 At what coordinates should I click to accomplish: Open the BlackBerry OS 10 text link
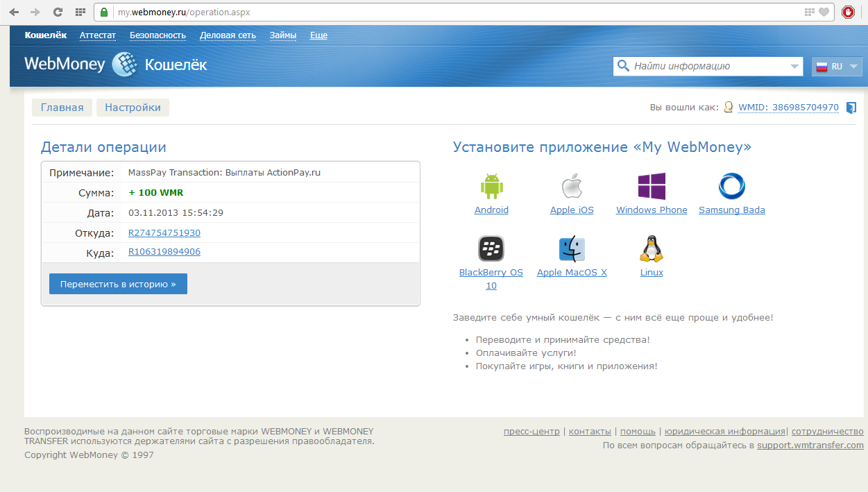click(x=491, y=279)
